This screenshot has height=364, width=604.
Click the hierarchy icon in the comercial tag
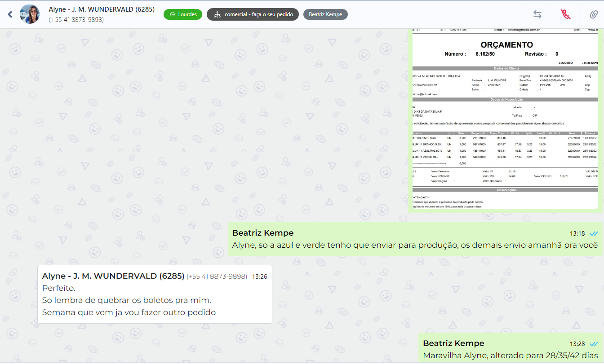217,14
